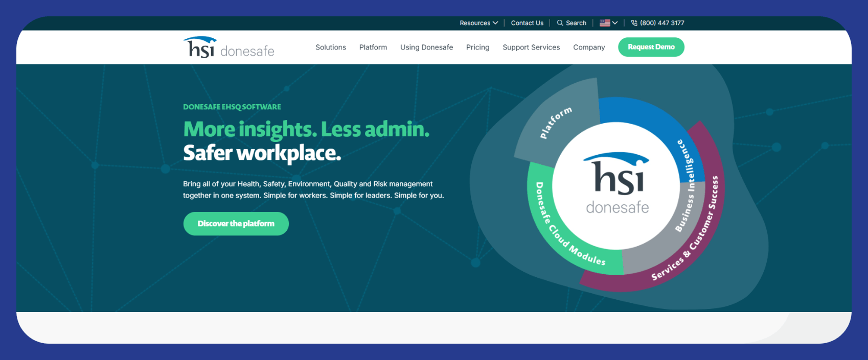Image resolution: width=868 pixels, height=360 pixels.
Task: Click the Search label in top bar
Action: point(576,23)
